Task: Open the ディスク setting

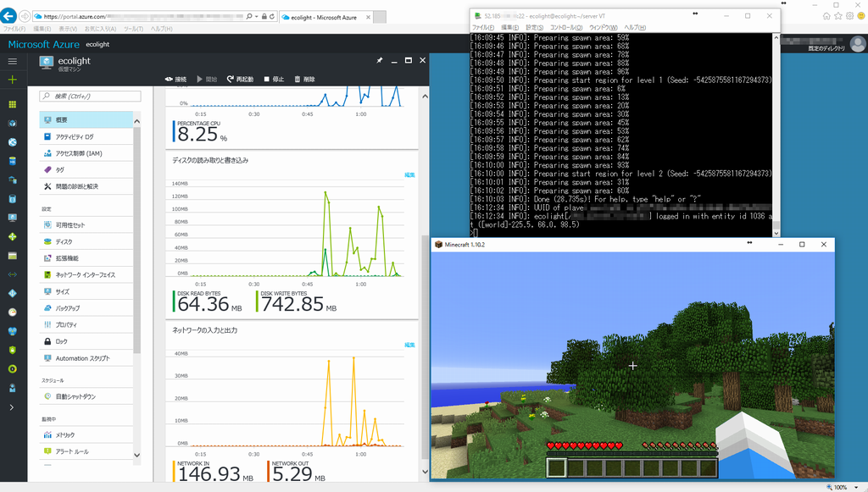Action: coord(86,241)
